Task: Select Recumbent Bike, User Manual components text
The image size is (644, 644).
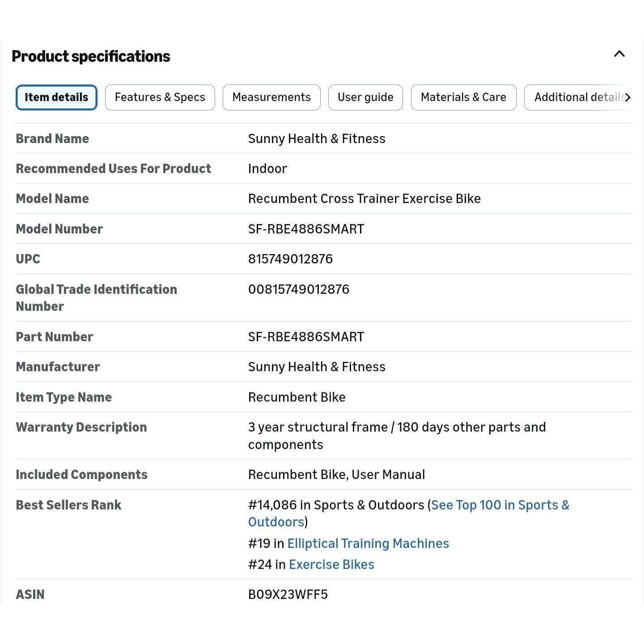Action: coord(337,475)
